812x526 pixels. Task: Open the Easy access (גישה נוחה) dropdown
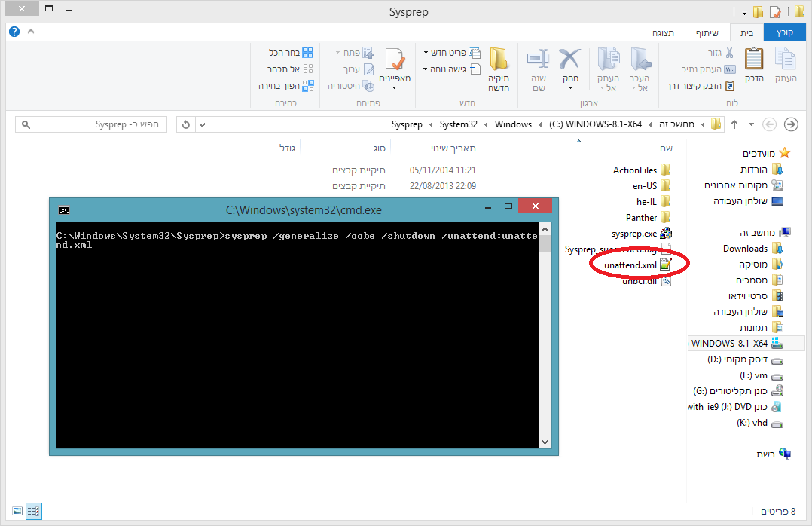[451, 69]
